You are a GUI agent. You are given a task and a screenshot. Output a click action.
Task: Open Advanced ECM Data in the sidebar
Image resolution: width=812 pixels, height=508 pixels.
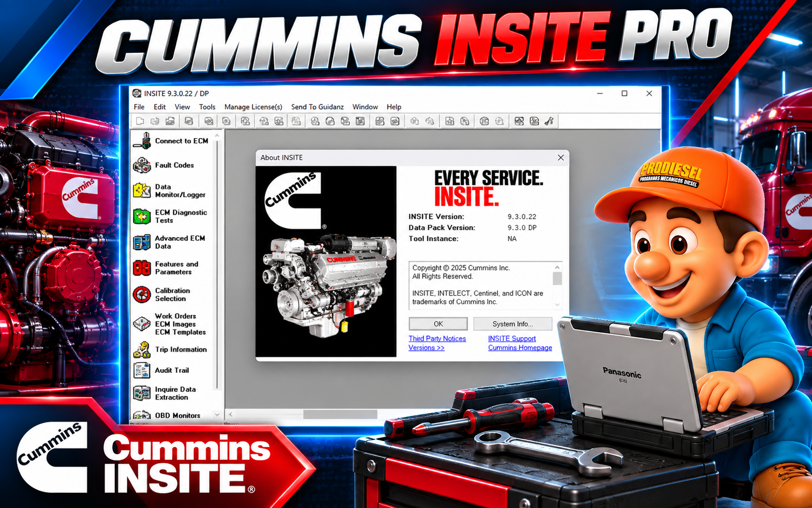(x=169, y=242)
